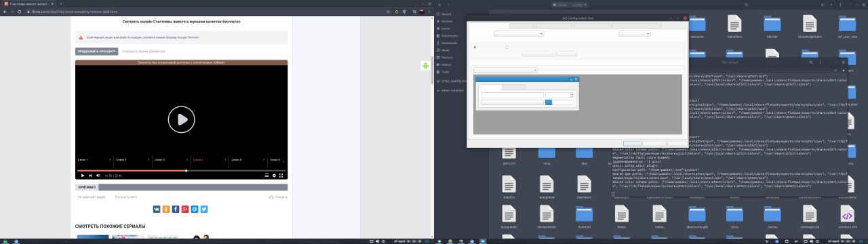Image resolution: width=868 pixels, height=244 pixels.
Task: Select the baloofilerc file
Action: coord(735,26)
